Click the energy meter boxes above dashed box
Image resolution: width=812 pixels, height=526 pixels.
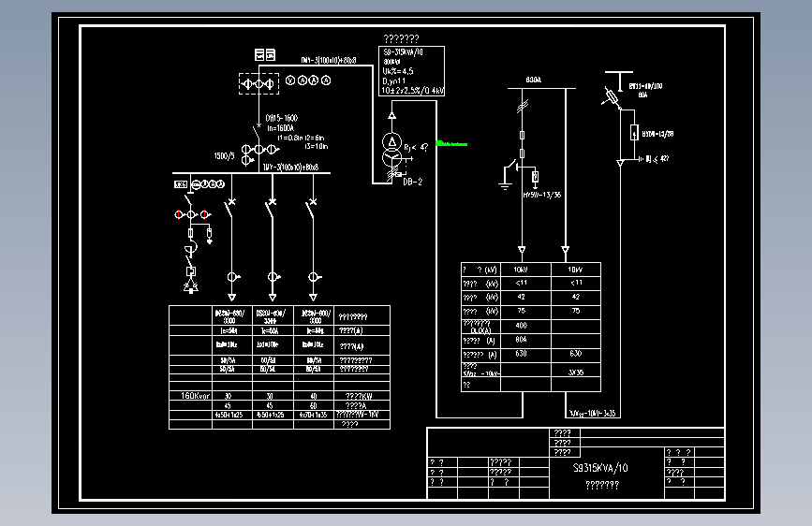coord(265,55)
